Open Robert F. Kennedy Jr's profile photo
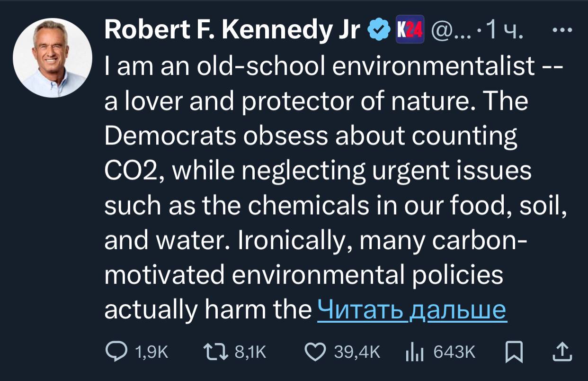The height and width of the screenshot is (381, 588). 52,57
